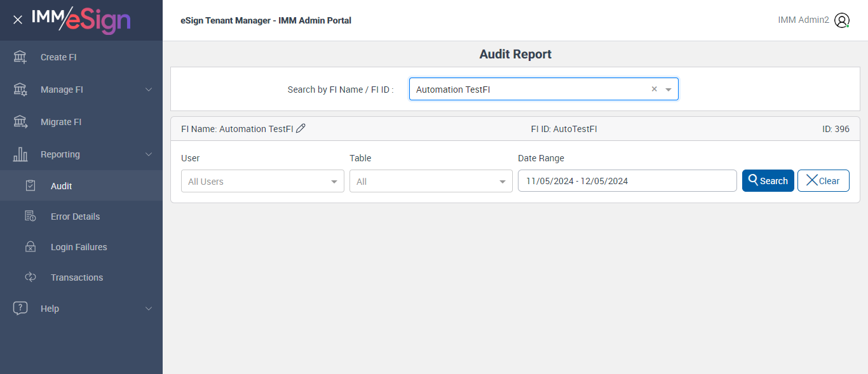The width and height of the screenshot is (868, 374).
Task: Collapse the Reporting submenu chevron
Action: (149, 154)
